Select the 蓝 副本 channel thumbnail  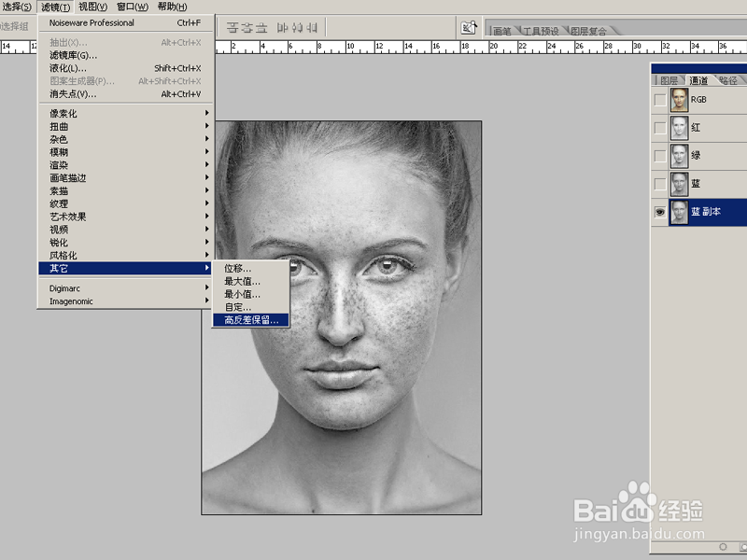[x=680, y=212]
